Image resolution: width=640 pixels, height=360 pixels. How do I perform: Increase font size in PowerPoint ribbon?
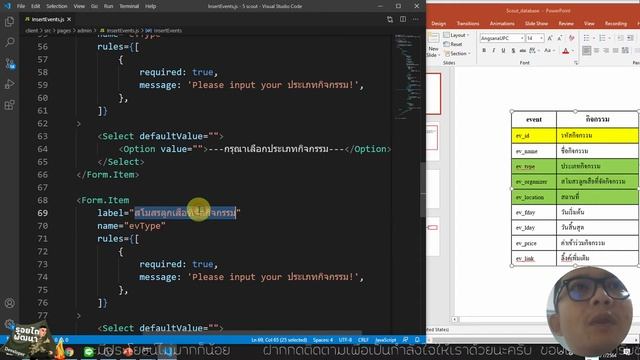click(549, 38)
